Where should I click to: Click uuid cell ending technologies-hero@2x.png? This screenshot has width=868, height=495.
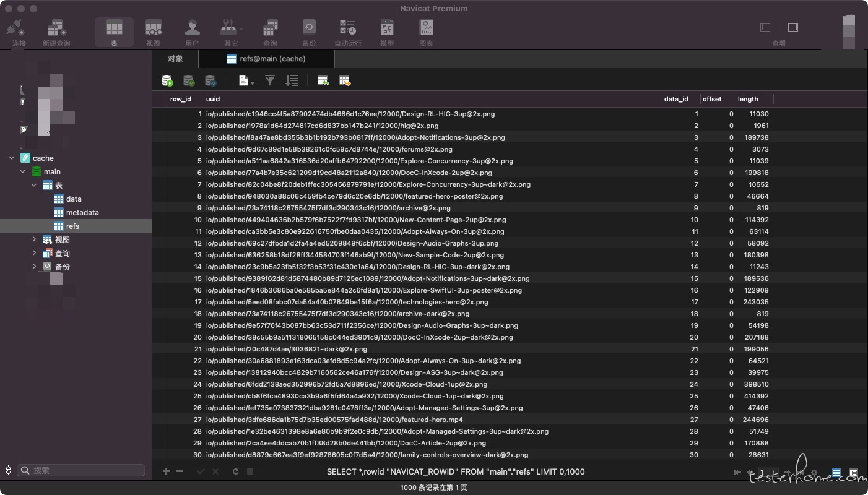[433, 302]
